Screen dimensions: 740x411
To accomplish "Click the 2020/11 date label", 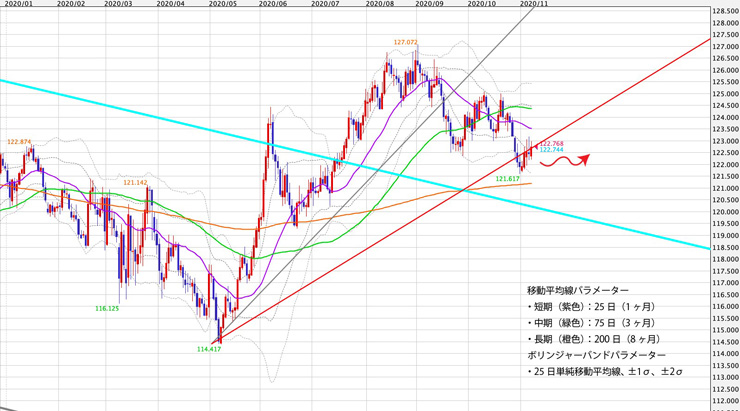I will [533, 3].
